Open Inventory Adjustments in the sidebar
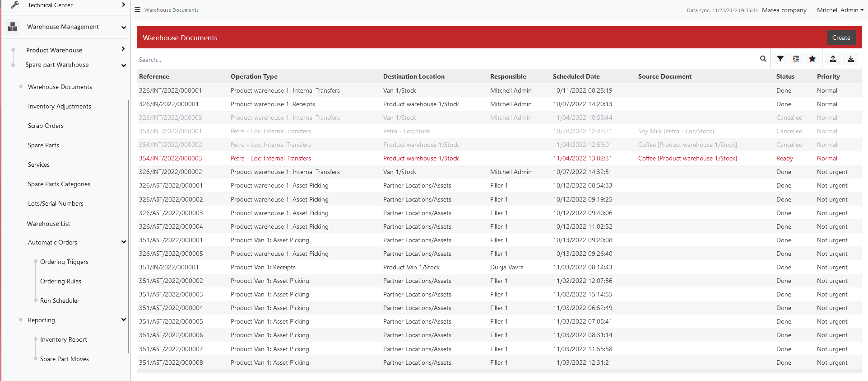Image resolution: width=868 pixels, height=381 pixels. (60, 106)
